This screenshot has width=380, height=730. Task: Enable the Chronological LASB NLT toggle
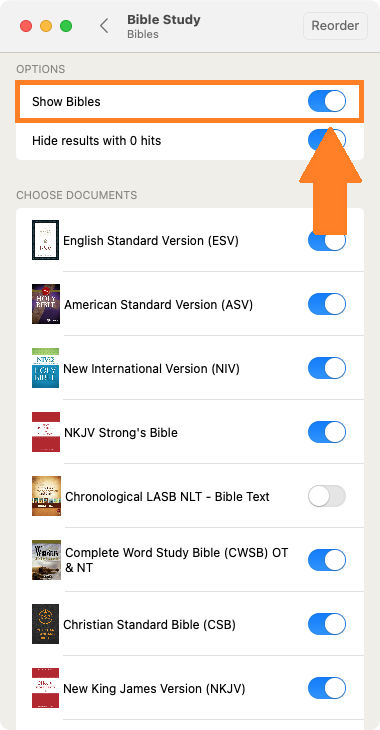click(x=327, y=496)
